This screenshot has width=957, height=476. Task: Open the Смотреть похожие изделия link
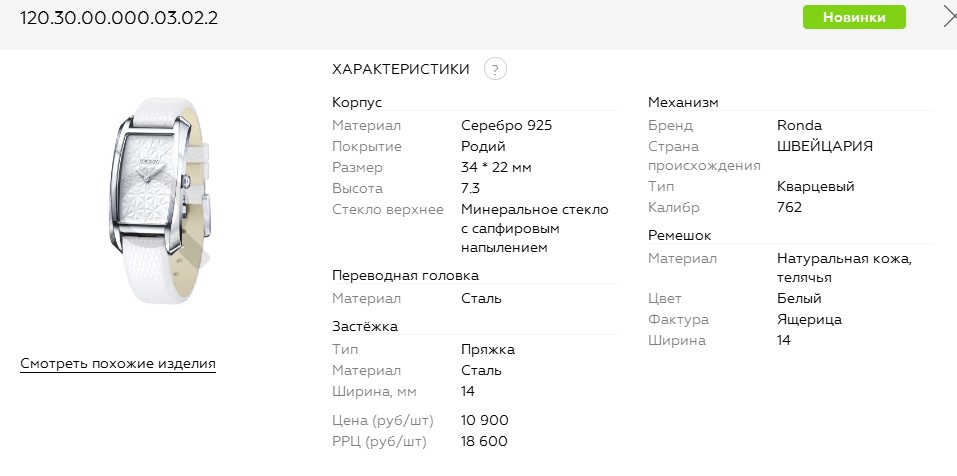coord(118,364)
